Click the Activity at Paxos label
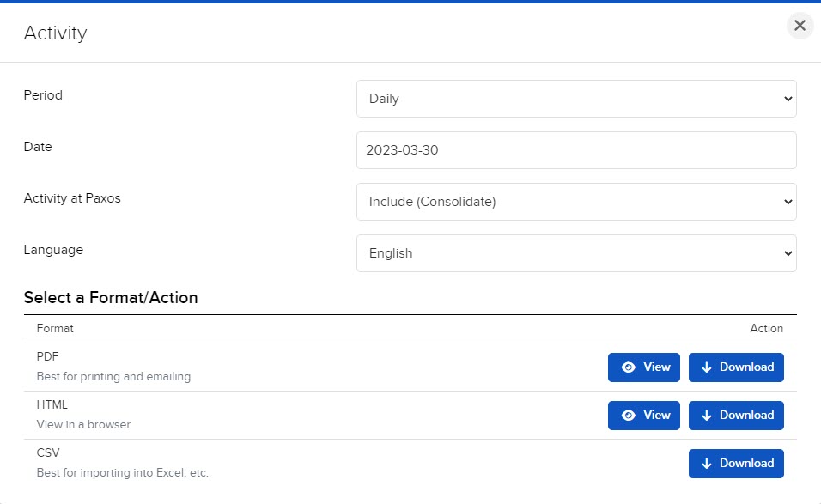 pos(72,198)
